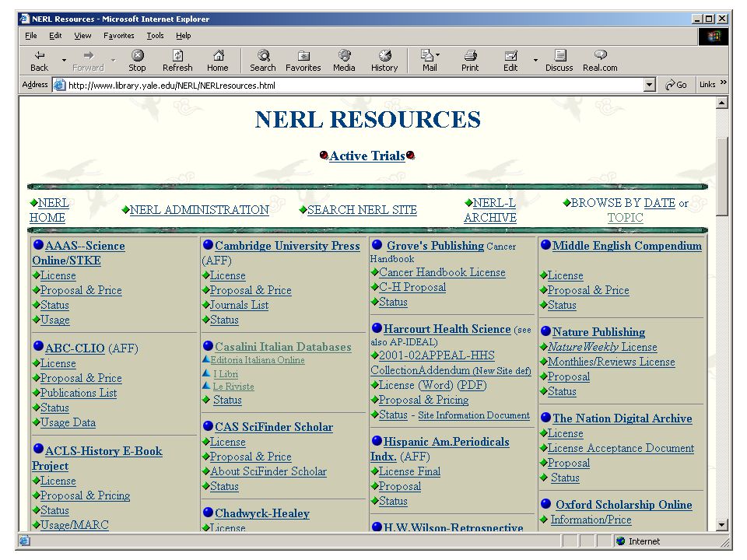Click the Go button beside address bar
747x560 pixels.
676,85
